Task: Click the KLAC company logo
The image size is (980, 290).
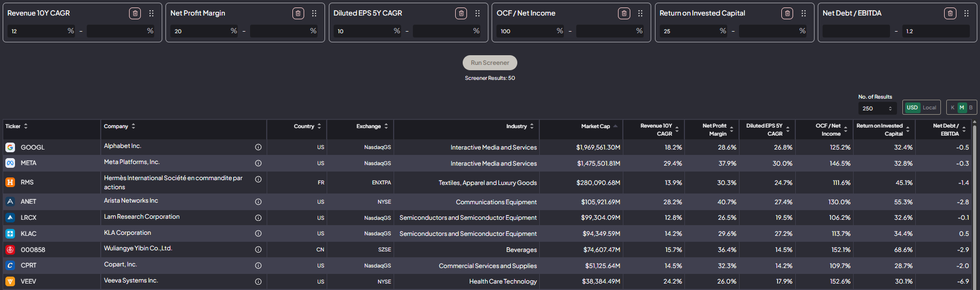Action: coord(10,234)
